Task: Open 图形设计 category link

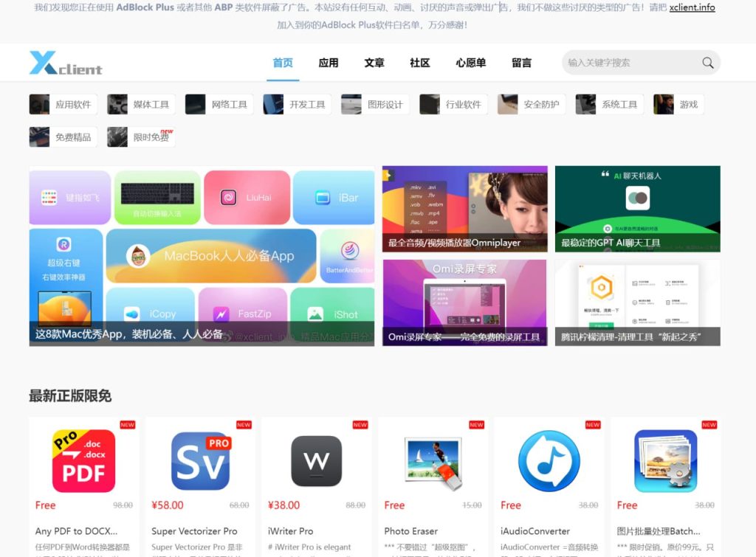Action: (385, 105)
